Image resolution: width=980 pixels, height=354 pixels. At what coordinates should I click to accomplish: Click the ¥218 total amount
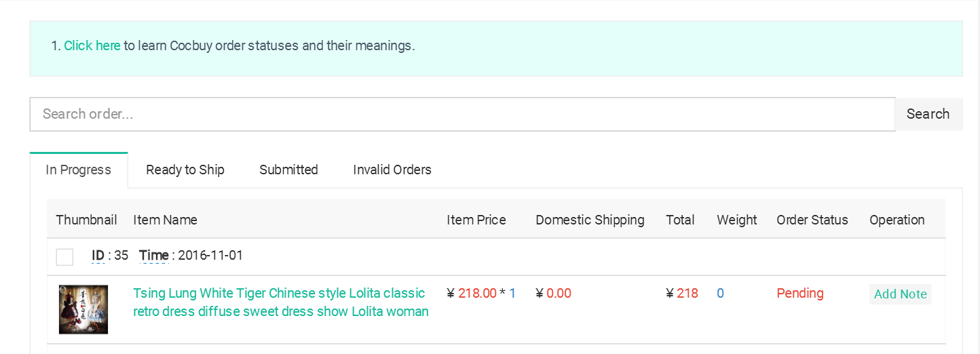682,293
